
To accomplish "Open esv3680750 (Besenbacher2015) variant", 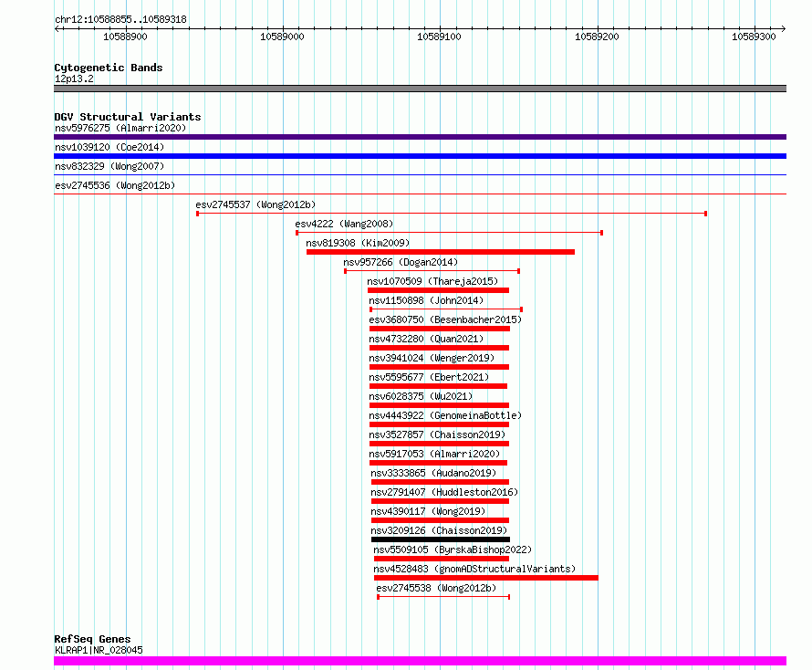I will point(445,319).
